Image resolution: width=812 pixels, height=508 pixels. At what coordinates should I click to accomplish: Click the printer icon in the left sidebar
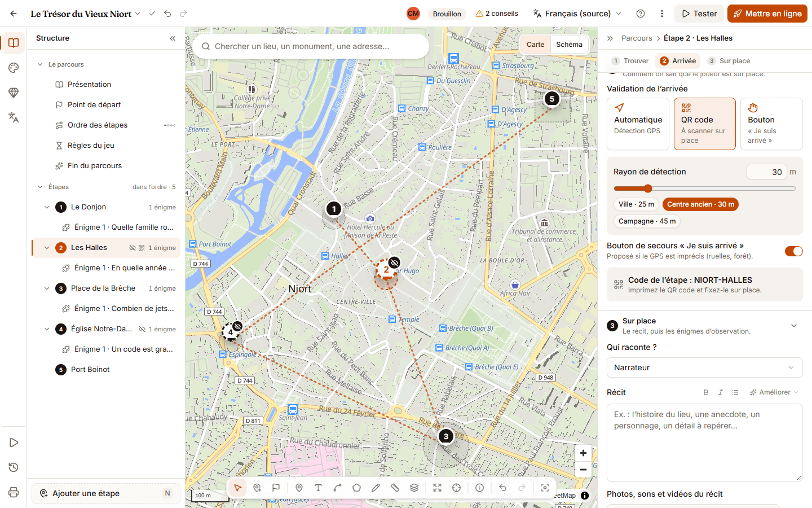(x=14, y=492)
